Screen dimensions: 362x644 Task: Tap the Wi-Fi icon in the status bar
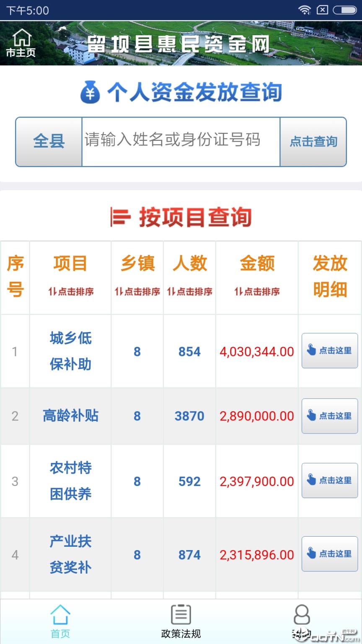click(305, 10)
